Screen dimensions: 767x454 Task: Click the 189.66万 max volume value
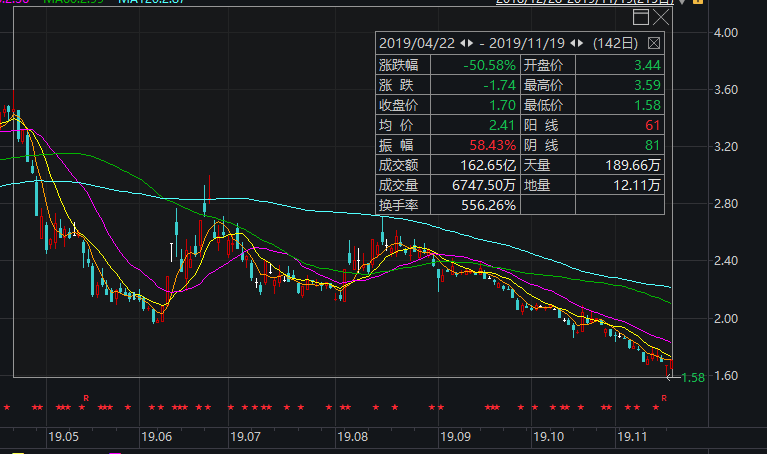tap(633, 165)
